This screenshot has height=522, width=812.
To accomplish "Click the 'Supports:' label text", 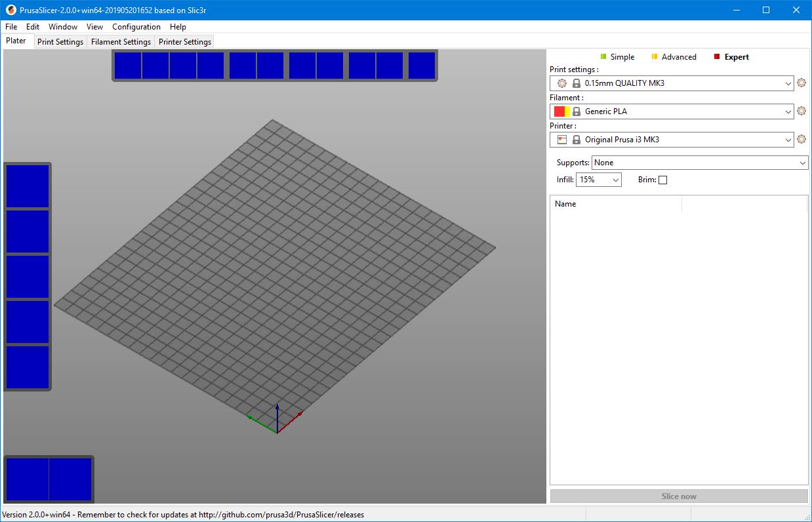I will [573, 163].
